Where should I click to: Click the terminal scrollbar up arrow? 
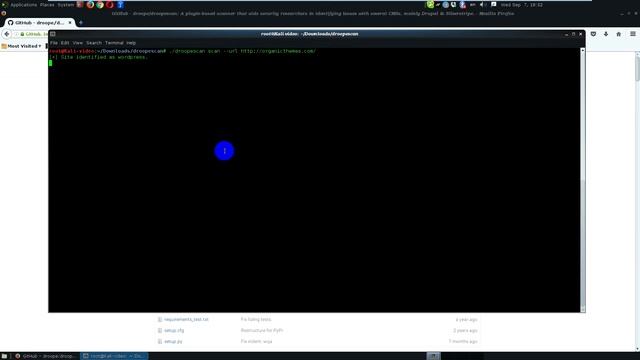pos(582,50)
